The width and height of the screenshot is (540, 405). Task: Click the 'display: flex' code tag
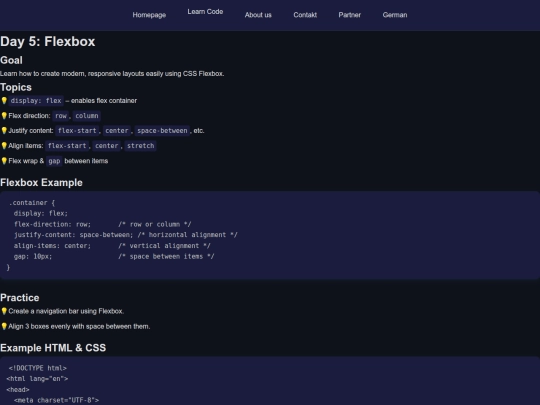pos(36,101)
